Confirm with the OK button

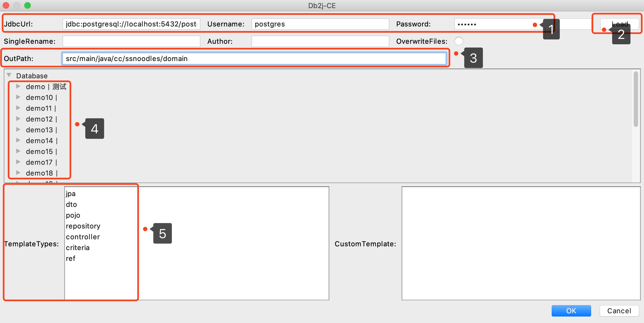571,311
